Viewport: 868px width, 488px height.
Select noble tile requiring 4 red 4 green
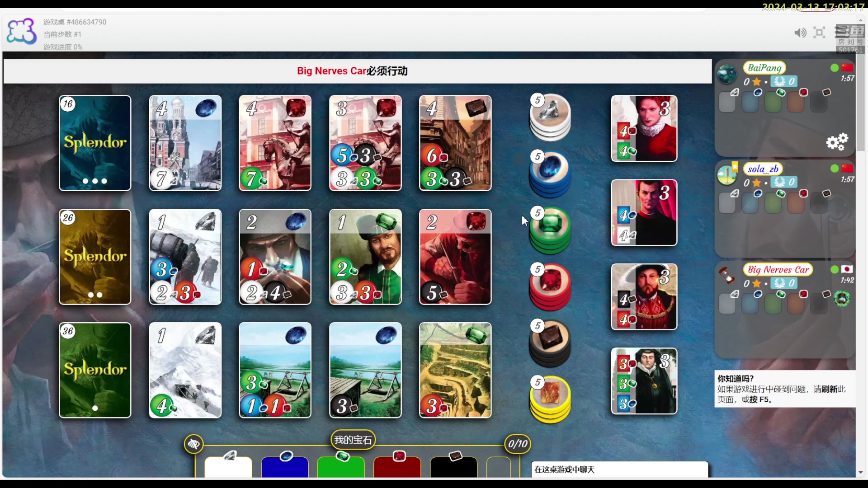[x=644, y=128]
